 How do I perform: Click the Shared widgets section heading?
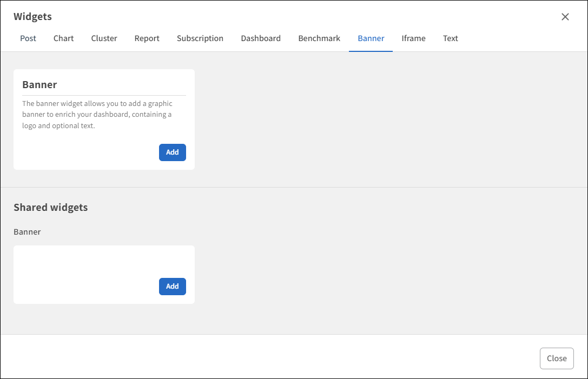(51, 207)
